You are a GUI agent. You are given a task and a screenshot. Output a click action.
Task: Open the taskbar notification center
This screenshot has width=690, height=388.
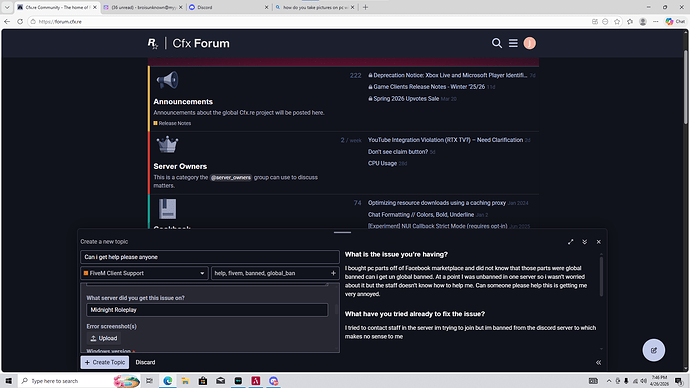click(x=679, y=381)
